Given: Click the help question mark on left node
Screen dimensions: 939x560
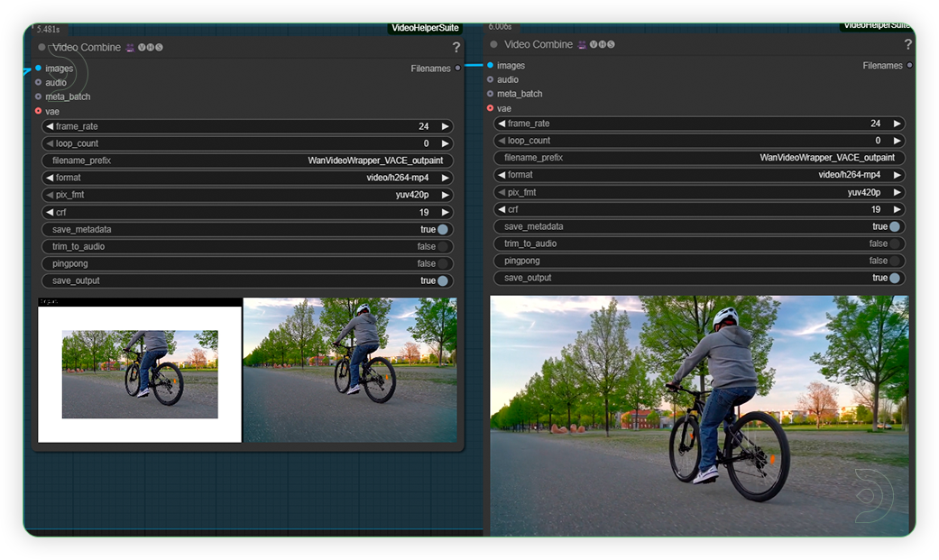Looking at the screenshot, I should [x=456, y=48].
